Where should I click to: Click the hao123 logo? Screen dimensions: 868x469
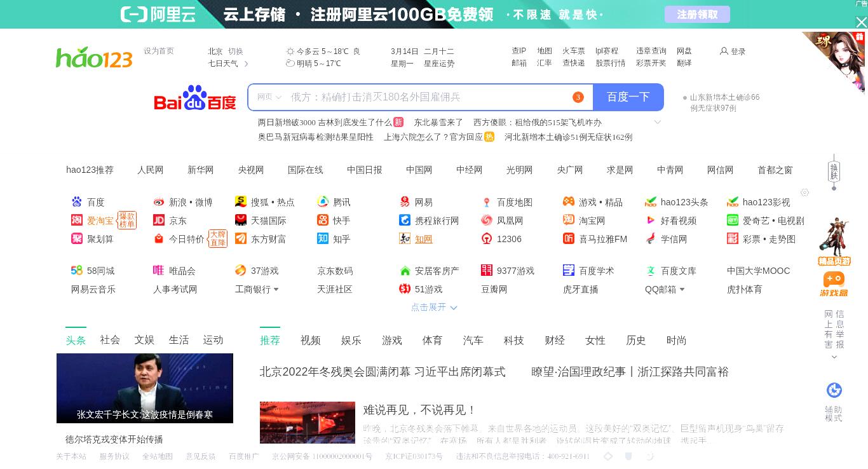click(x=94, y=57)
